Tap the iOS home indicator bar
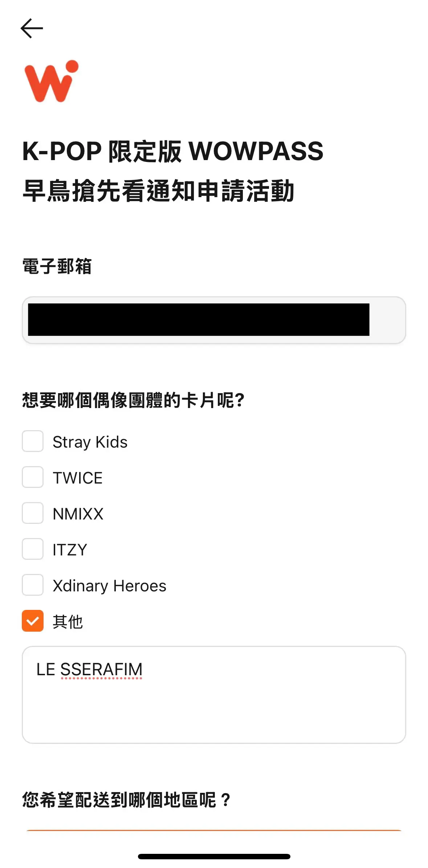This screenshot has height=868, width=428. [x=214, y=856]
